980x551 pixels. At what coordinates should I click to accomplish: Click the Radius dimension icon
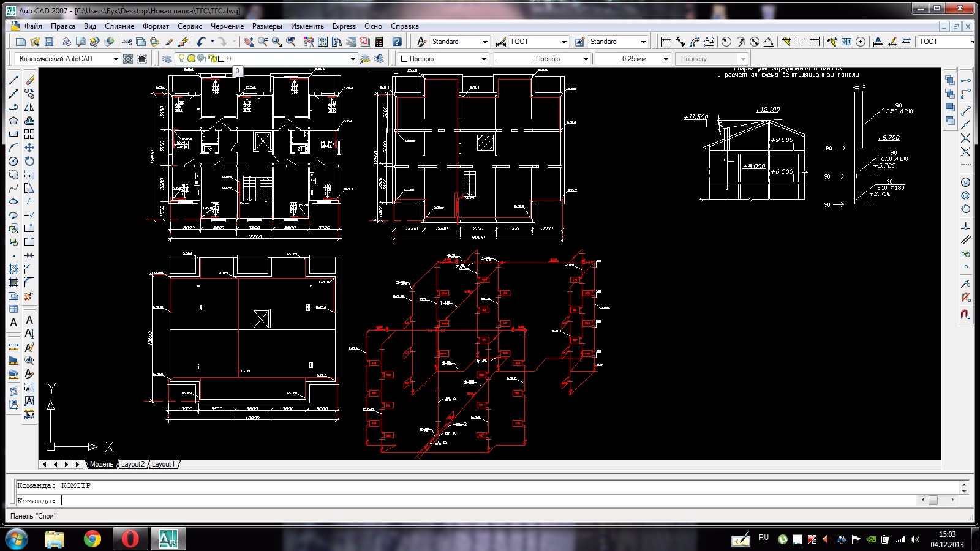click(726, 42)
